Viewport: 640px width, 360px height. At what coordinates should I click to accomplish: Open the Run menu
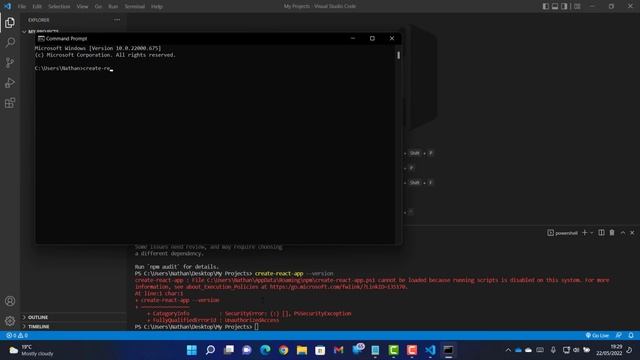pyautogui.click(x=113, y=7)
